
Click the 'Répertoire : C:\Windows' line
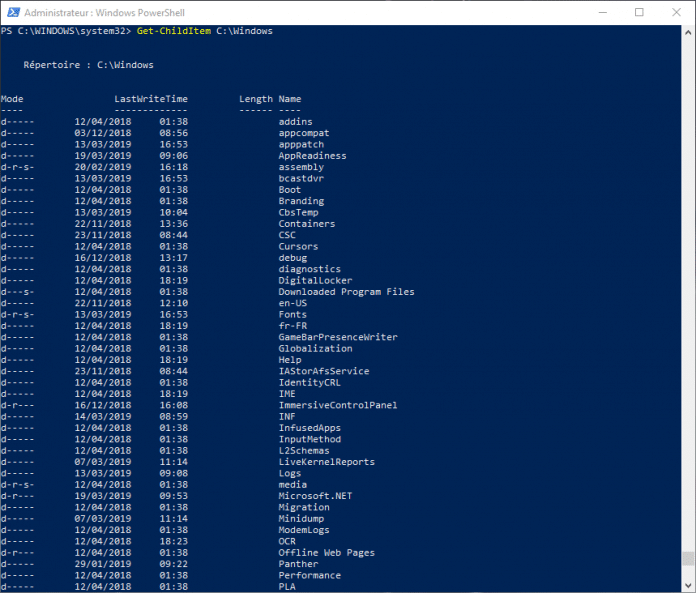[88, 65]
